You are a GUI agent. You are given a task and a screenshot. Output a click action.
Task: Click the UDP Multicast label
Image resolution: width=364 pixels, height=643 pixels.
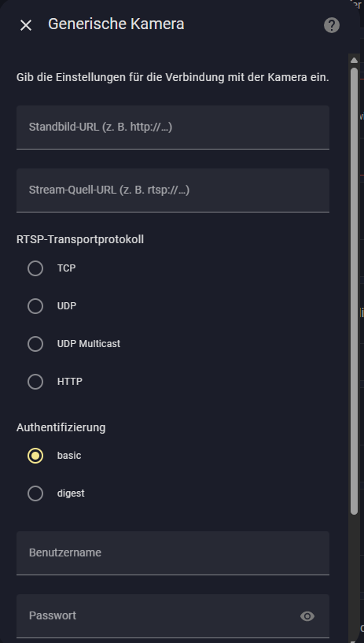pyautogui.click(x=89, y=344)
